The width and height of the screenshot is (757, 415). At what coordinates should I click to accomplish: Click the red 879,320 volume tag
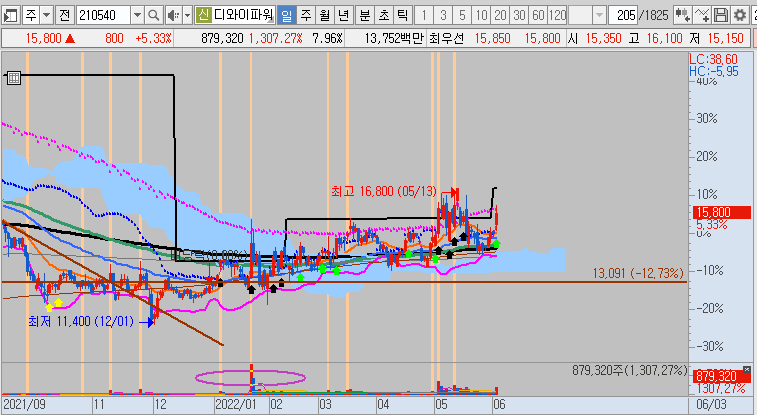[722, 376]
